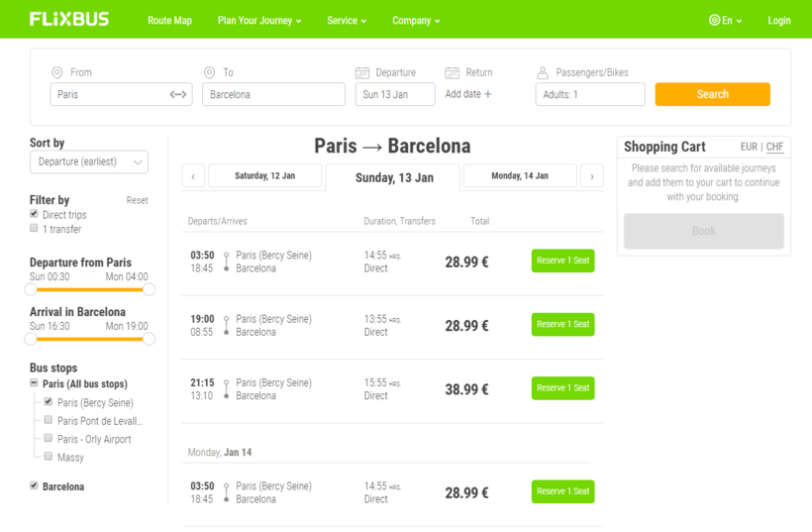Switch to Monday, 14 Jan tab
The width and height of the screenshot is (812, 532).
pos(520,175)
